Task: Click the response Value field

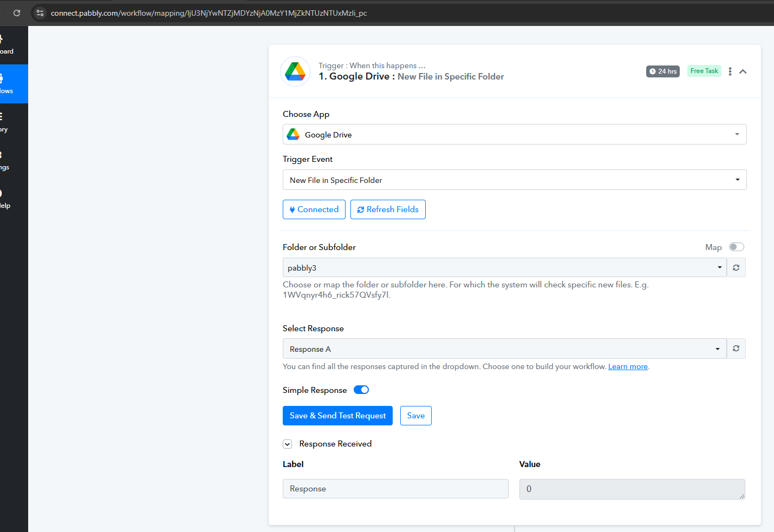Action: coord(632,489)
